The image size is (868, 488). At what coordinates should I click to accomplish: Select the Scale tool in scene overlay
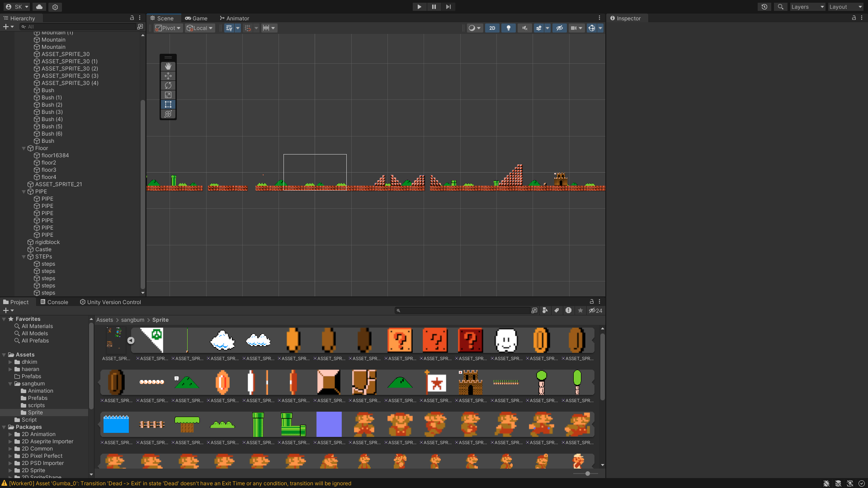point(168,95)
